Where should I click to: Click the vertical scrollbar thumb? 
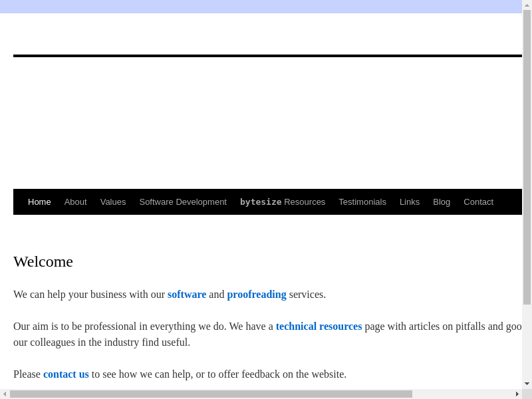(x=527, y=156)
